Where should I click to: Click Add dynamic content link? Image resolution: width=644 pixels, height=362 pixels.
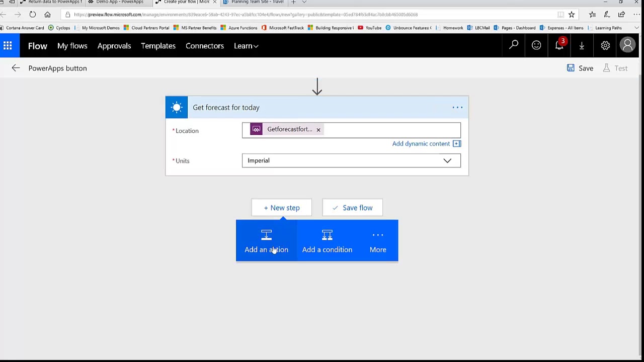click(x=421, y=144)
